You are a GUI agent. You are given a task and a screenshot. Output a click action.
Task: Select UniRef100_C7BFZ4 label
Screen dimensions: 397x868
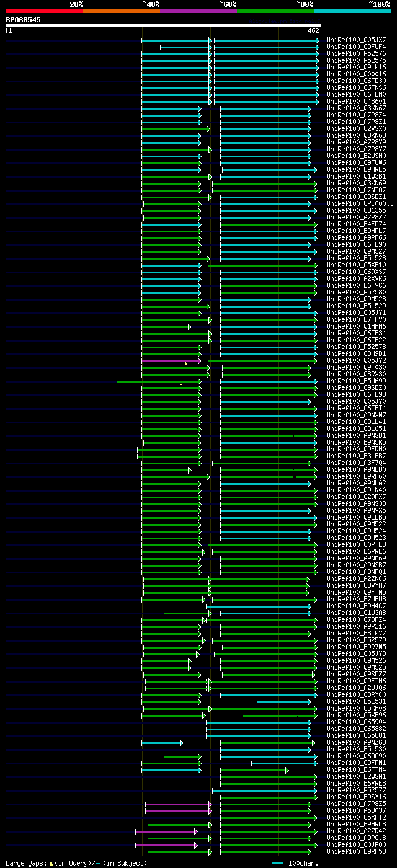pos(356,619)
